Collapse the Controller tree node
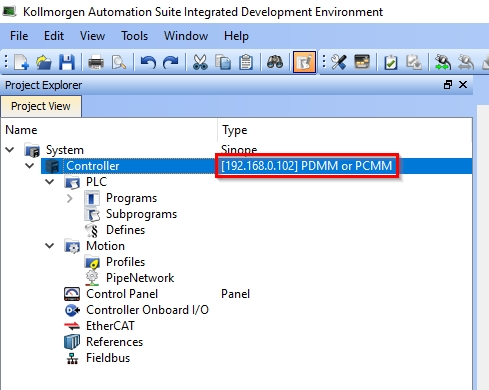The image size is (489, 390). coord(30,166)
